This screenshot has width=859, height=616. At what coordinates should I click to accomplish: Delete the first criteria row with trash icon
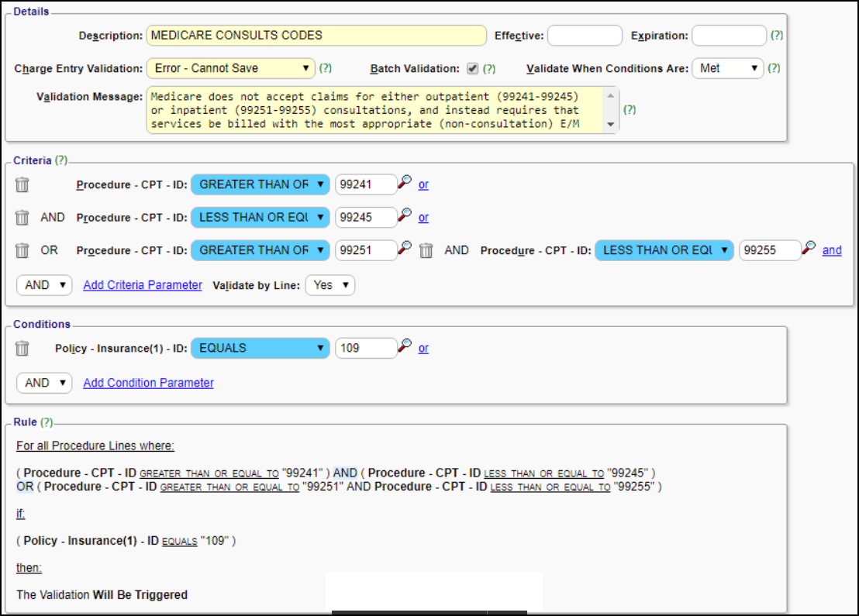pos(22,185)
